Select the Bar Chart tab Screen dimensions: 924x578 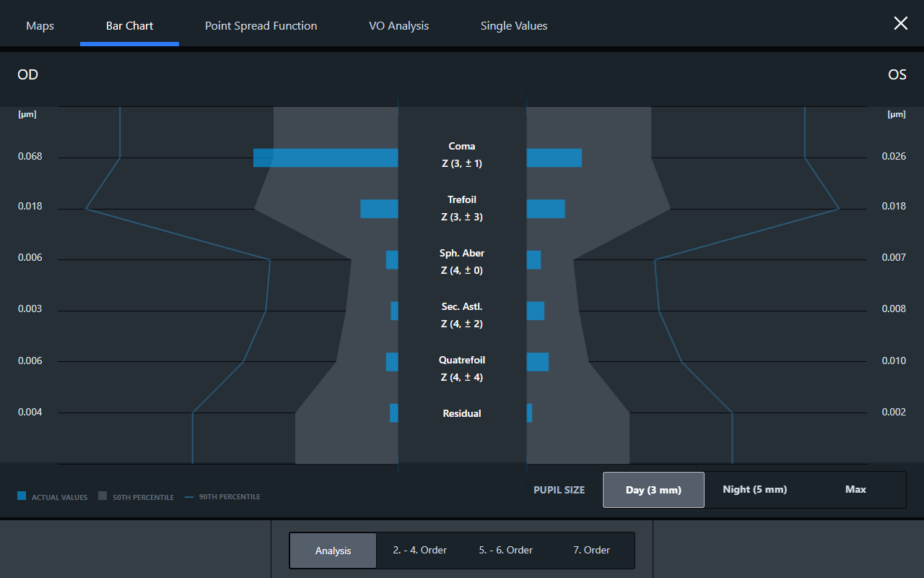[x=129, y=26]
